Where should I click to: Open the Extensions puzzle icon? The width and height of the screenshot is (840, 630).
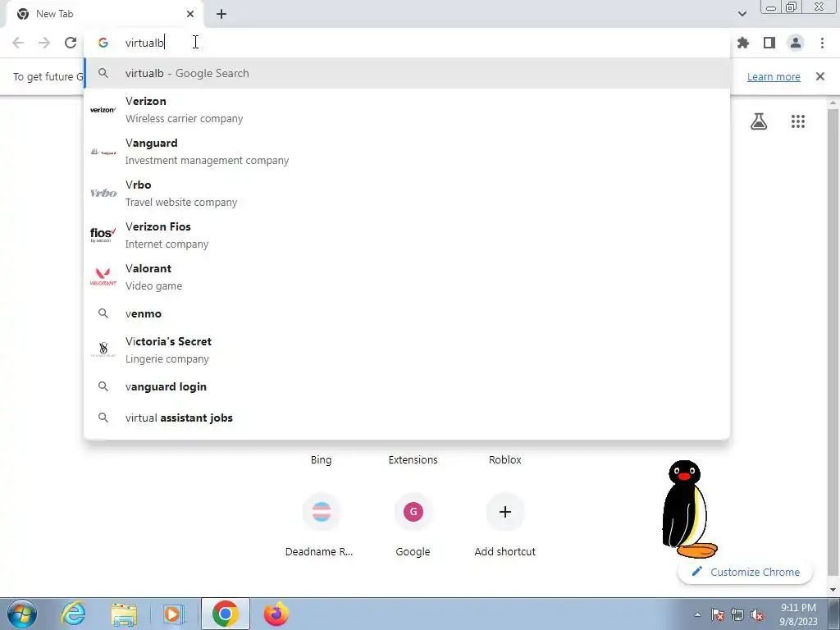[743, 43]
